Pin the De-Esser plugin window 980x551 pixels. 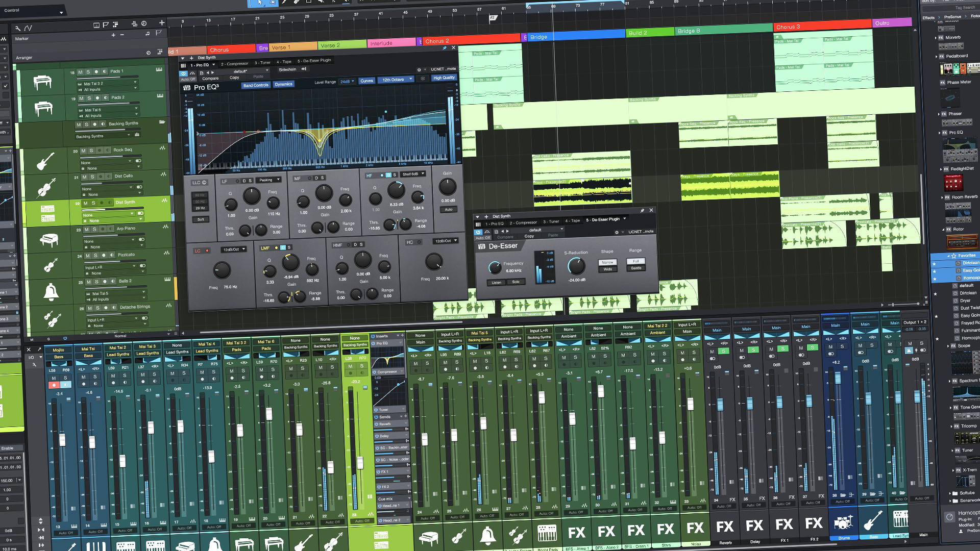tap(642, 211)
